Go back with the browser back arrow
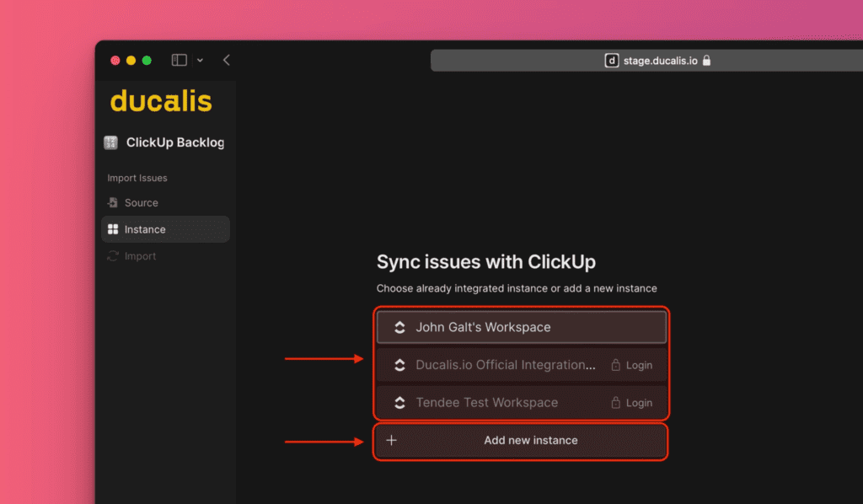The height and width of the screenshot is (504, 863). pyautogui.click(x=226, y=60)
